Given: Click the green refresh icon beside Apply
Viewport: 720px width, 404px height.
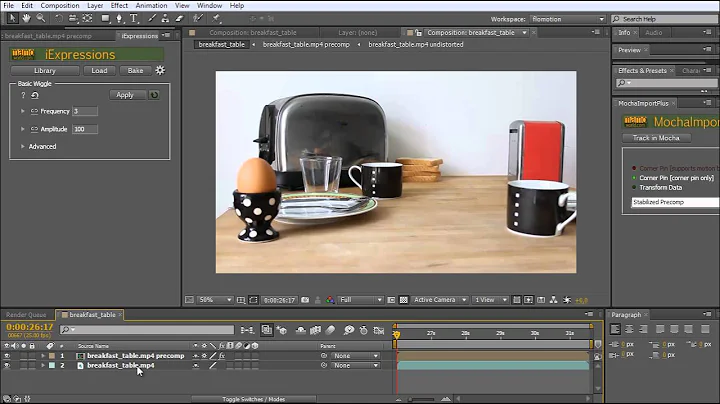Looking at the screenshot, I should click(x=154, y=95).
